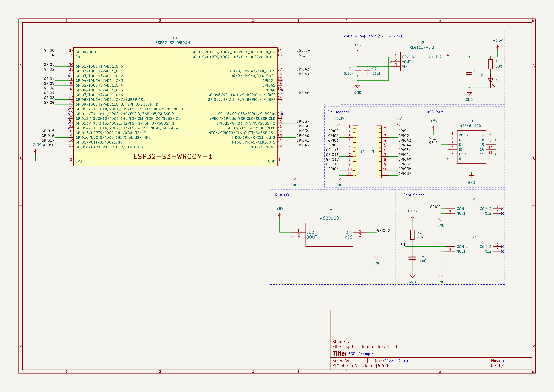Select the WS2812B RGB LED symbol U3

[x=329, y=235]
